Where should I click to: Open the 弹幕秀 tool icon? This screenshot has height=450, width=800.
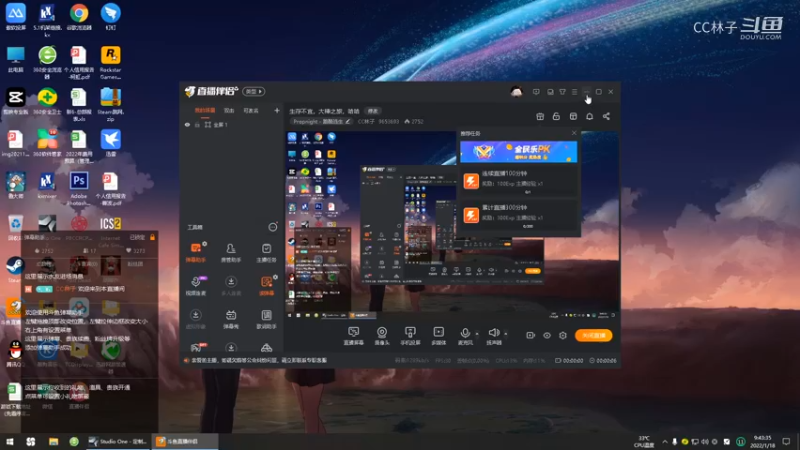pos(231,318)
